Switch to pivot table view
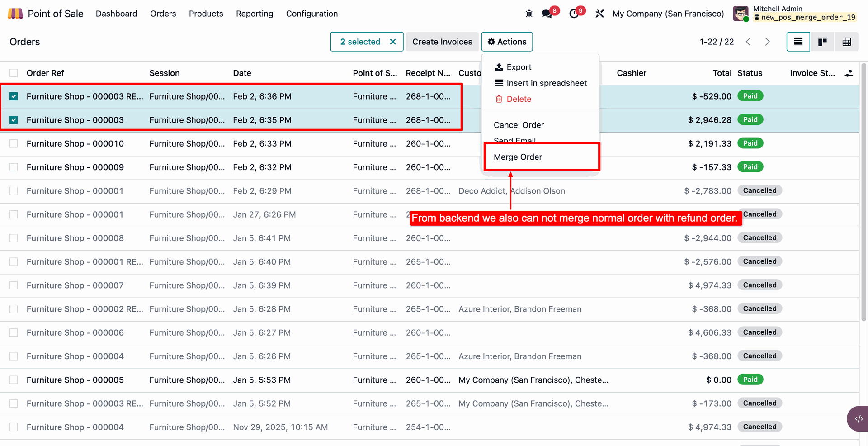 tap(846, 42)
